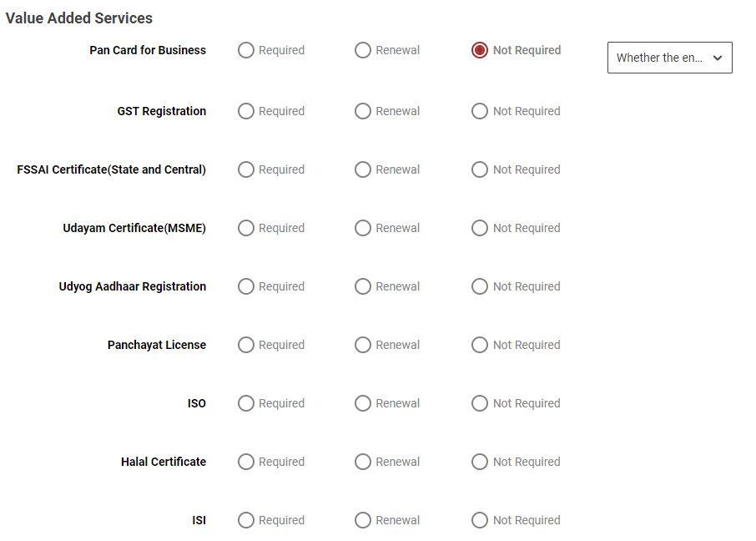Select Required for Pan Card for Business
756x541 pixels.
point(246,50)
